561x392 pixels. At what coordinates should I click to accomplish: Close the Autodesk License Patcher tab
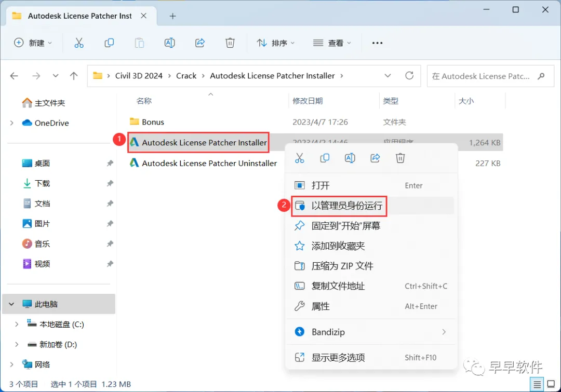(x=143, y=16)
